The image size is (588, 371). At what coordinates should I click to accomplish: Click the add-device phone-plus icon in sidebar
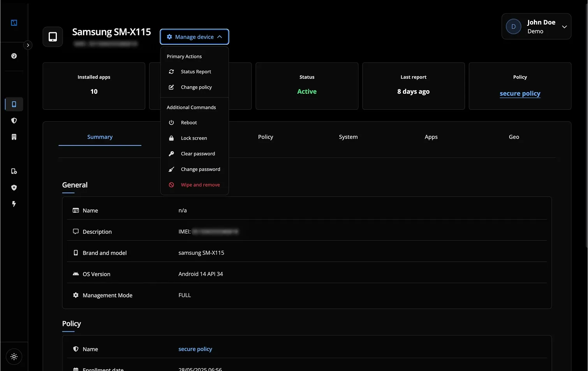tap(14, 171)
